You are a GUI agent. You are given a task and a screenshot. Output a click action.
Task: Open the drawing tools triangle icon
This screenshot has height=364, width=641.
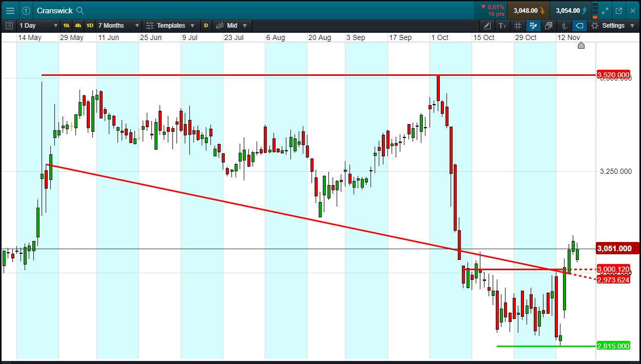click(487, 25)
